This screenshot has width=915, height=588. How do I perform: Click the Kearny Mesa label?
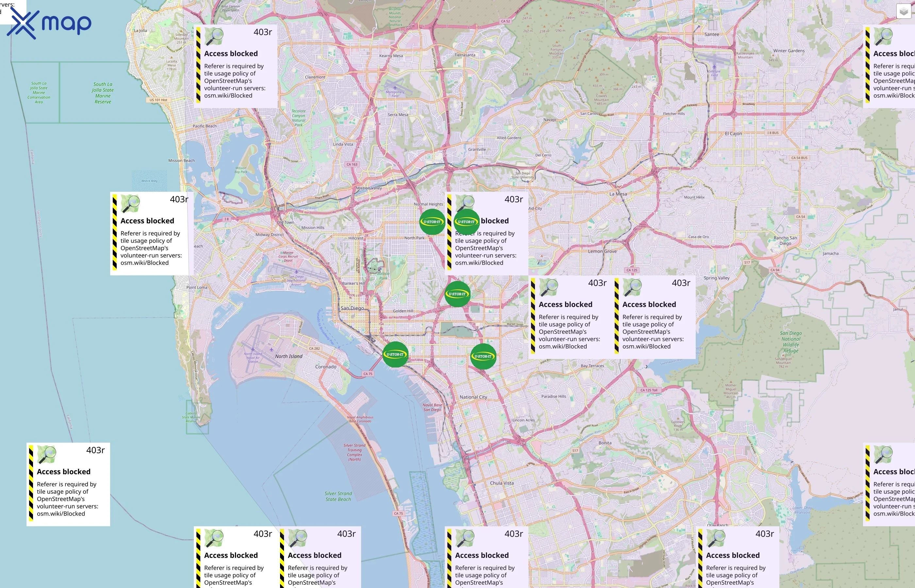[391, 56]
